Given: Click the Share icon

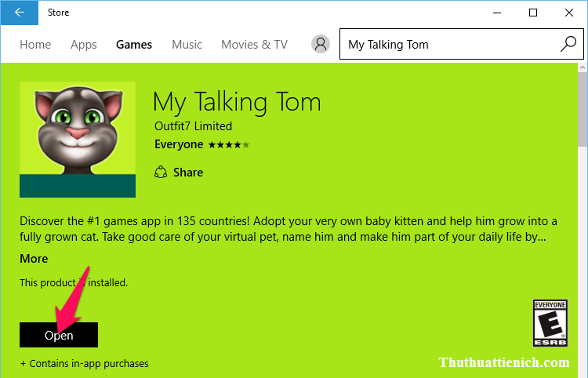Looking at the screenshot, I should pyautogui.click(x=161, y=172).
